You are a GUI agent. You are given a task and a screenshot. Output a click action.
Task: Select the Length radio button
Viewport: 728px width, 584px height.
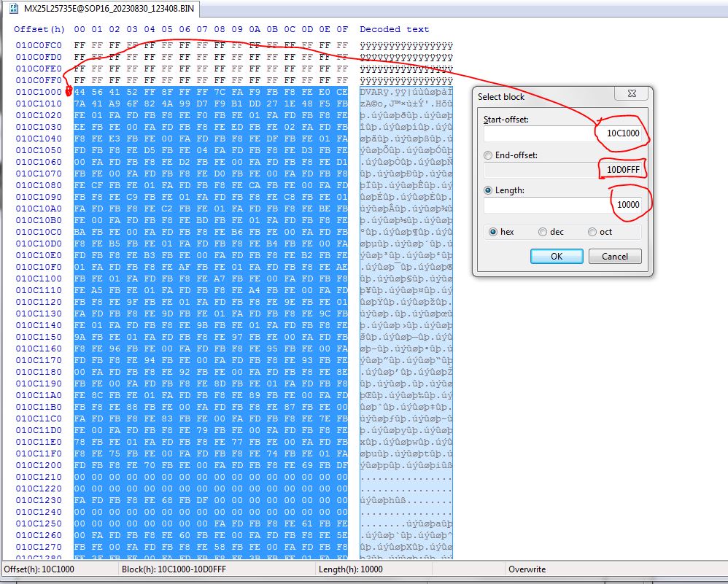click(x=487, y=190)
